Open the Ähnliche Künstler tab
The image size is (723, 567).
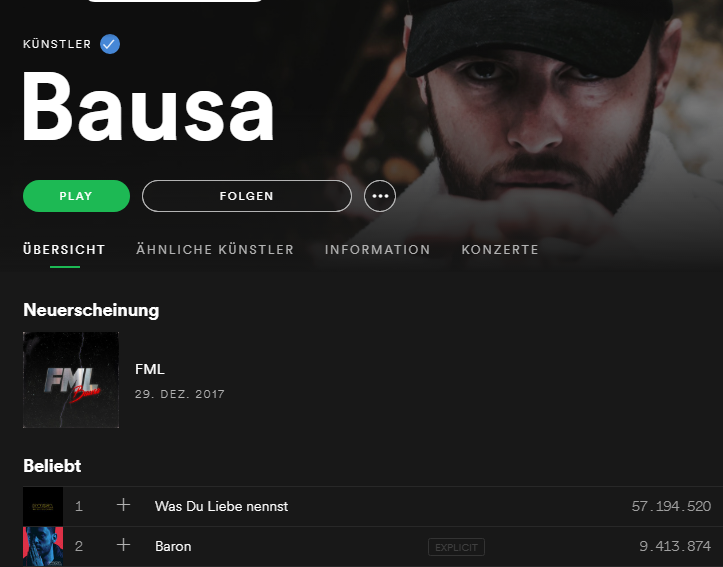[215, 250]
